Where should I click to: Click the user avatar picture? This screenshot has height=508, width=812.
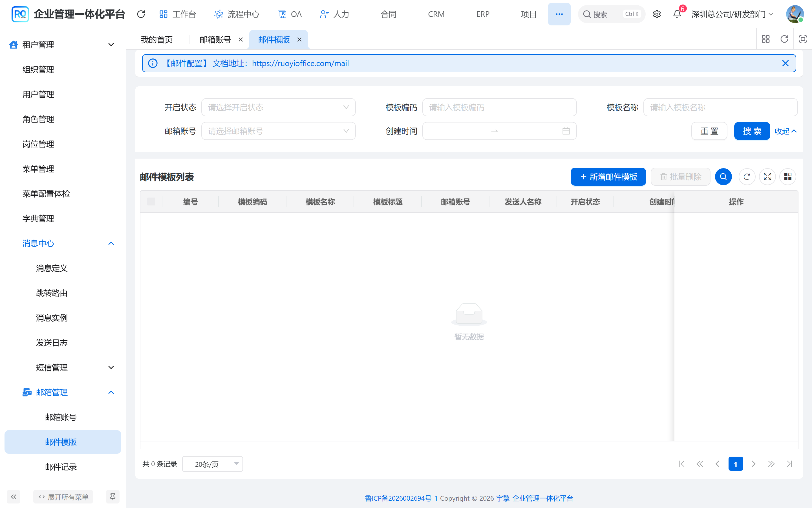tap(795, 14)
